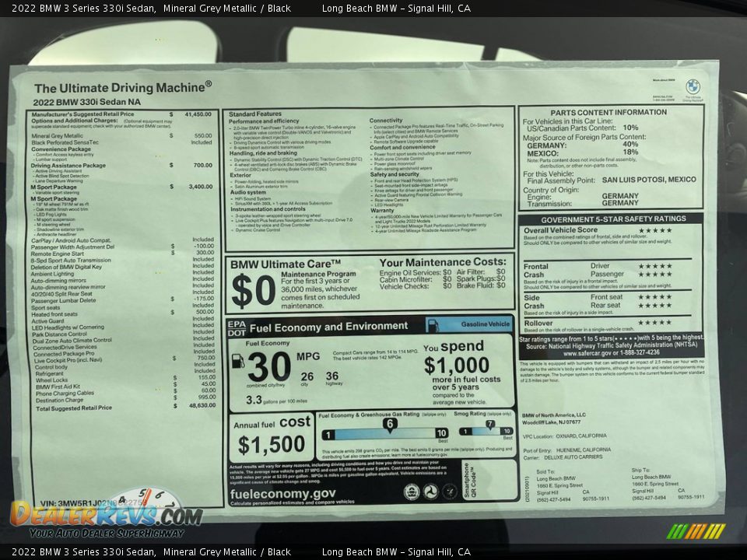Image resolution: width=747 pixels, height=560 pixels.
Task: Click the $1,000 fuel cost figure
Action: click(457, 366)
